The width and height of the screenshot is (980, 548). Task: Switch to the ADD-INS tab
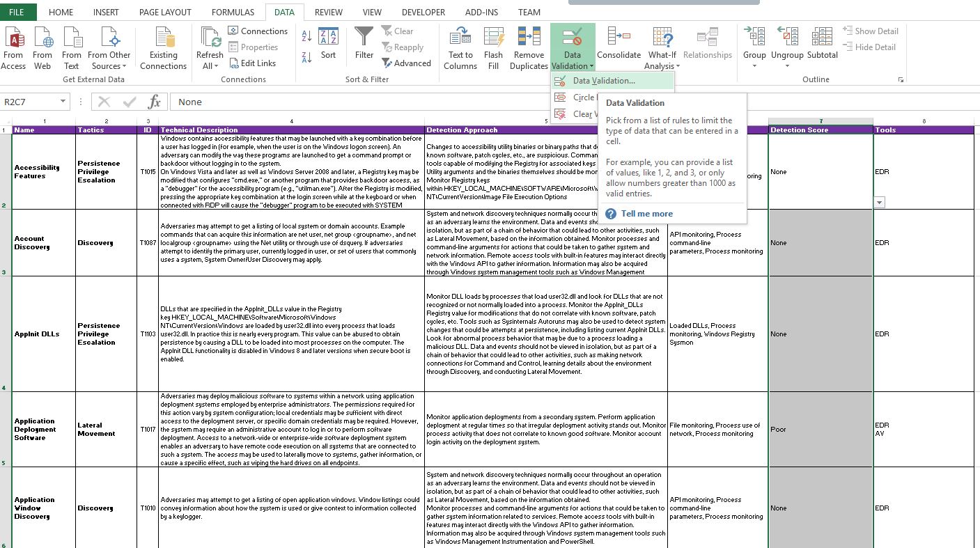click(482, 12)
